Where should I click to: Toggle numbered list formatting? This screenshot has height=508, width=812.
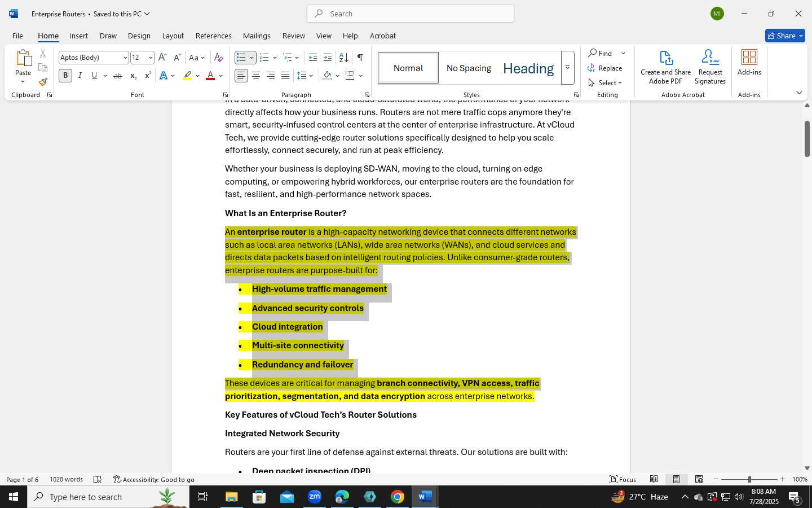(x=264, y=58)
